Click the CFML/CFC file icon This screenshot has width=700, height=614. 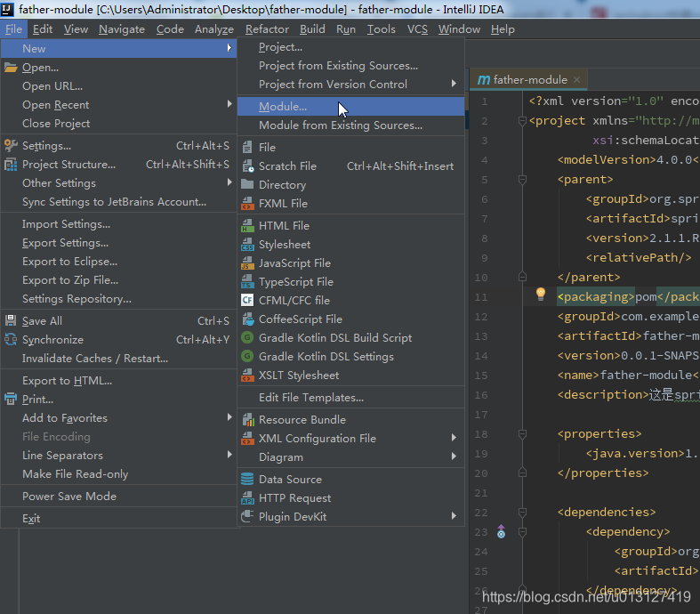pos(247,300)
